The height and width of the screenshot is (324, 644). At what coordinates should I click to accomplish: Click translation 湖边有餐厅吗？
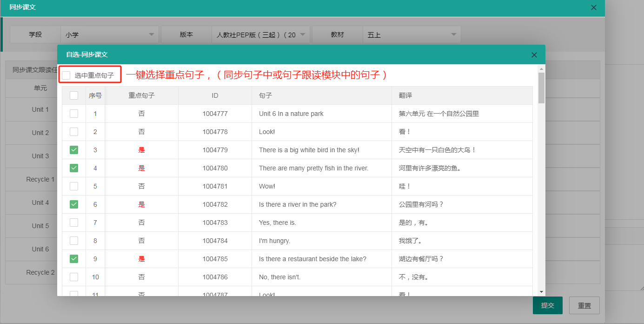click(x=421, y=259)
